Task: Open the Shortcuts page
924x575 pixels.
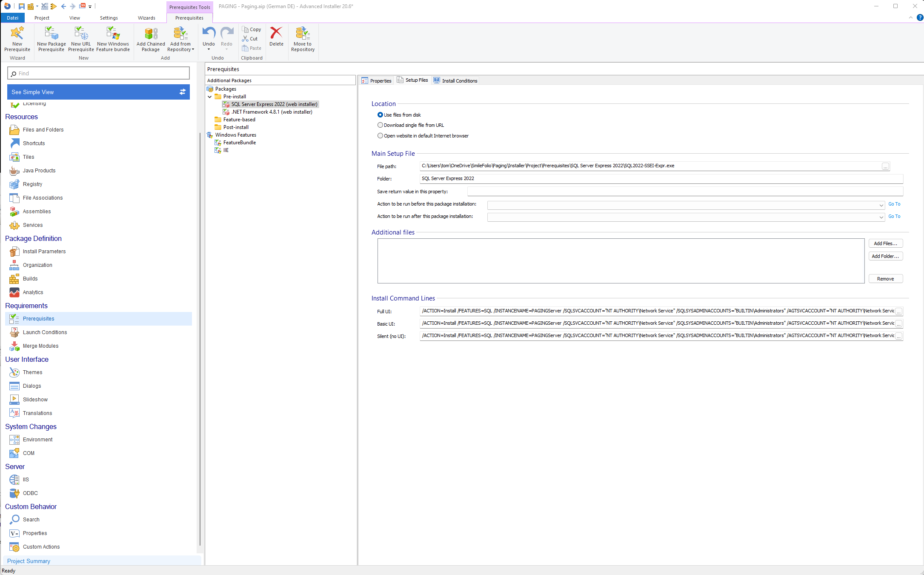Action: coord(34,143)
